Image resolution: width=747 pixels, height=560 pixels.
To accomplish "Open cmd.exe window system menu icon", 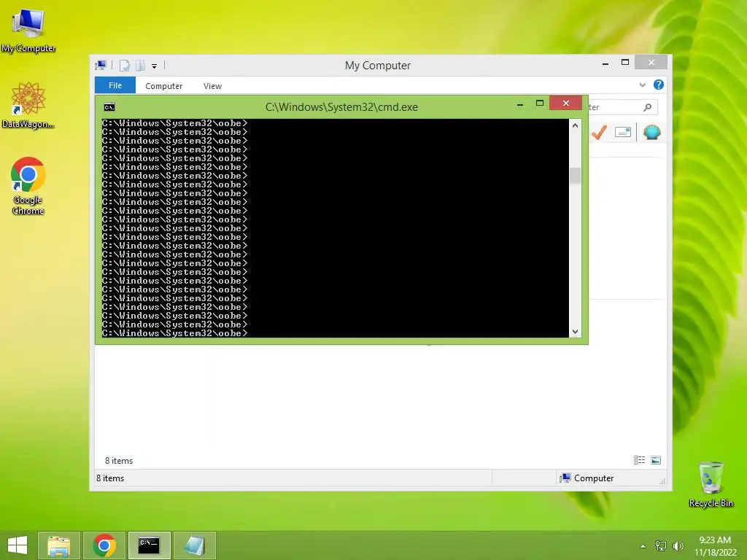I will pyautogui.click(x=109, y=107).
